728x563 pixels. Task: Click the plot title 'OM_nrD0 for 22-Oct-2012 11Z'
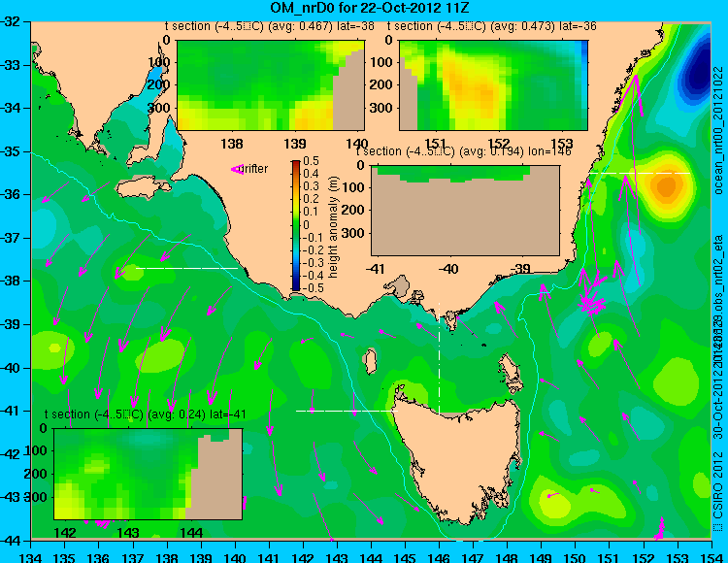[370, 7]
